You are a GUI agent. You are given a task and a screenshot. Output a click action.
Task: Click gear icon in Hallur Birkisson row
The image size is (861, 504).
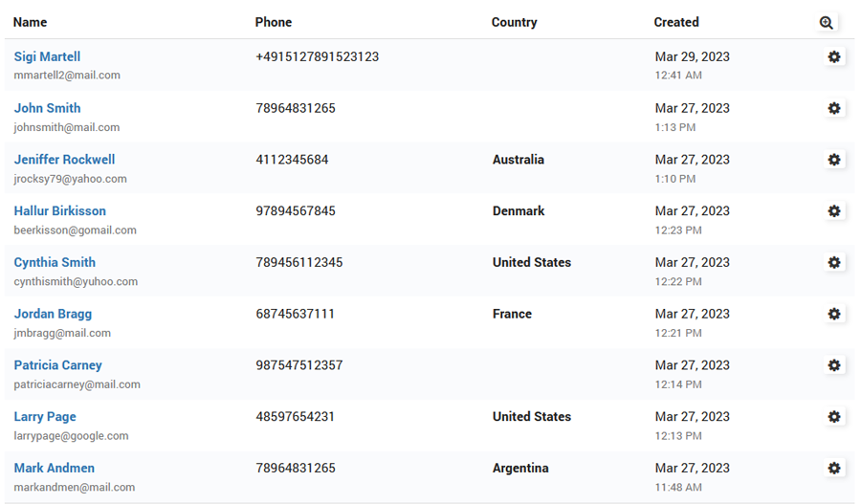[834, 211]
